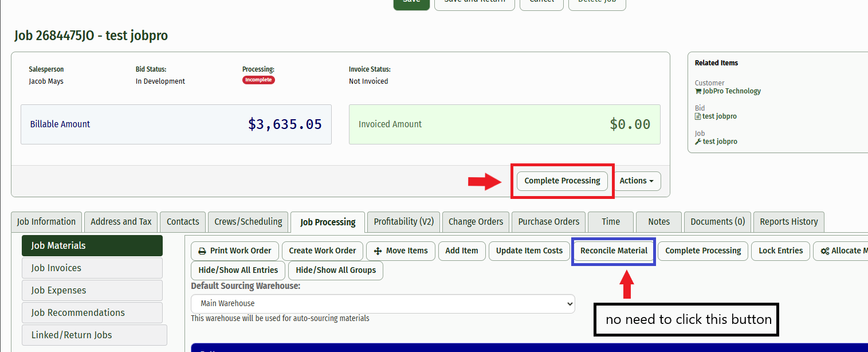
Task: Click the move arrows icon on Move Items
Action: coord(378,251)
